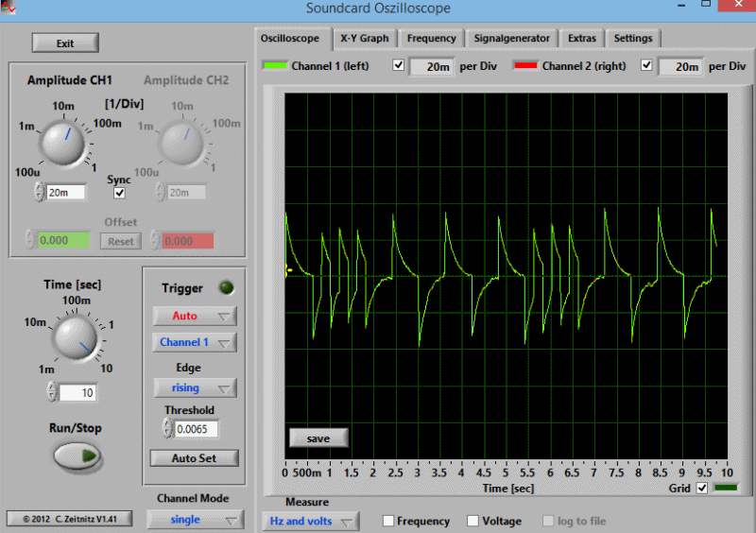Toggle the log to file checkbox
The image size is (756, 533).
548,521
